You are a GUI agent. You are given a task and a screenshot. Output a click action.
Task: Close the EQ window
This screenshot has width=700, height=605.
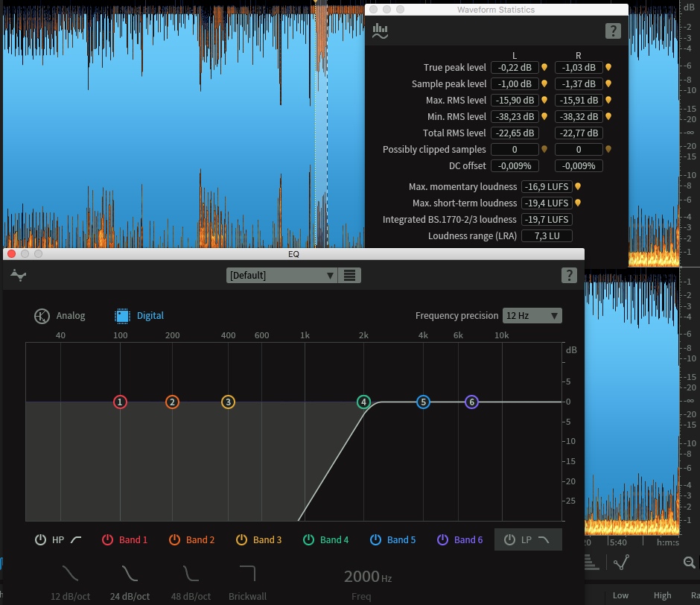click(12, 254)
